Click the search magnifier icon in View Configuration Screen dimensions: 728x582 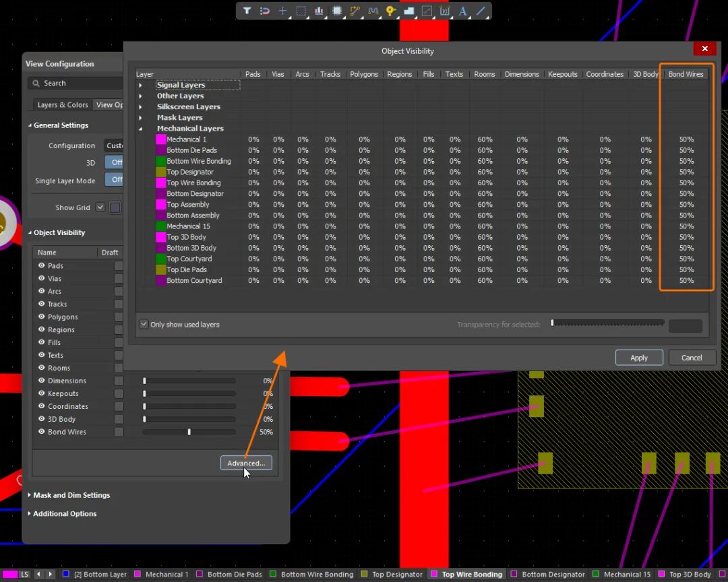tap(36, 83)
